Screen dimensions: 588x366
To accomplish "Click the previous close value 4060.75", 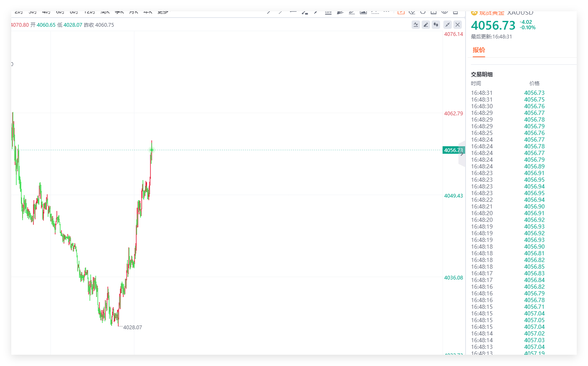I will [x=104, y=25].
